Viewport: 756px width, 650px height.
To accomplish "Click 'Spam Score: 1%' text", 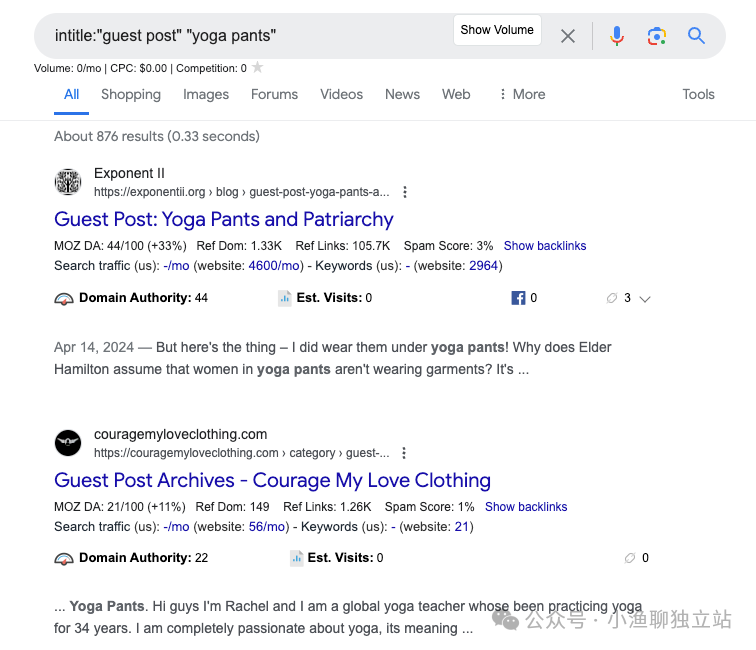I will (x=430, y=507).
